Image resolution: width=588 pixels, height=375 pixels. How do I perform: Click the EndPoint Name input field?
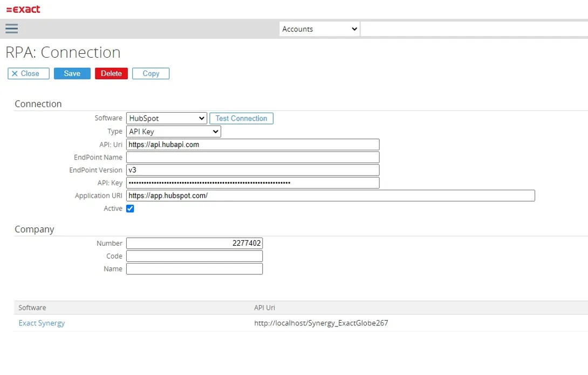(252, 157)
